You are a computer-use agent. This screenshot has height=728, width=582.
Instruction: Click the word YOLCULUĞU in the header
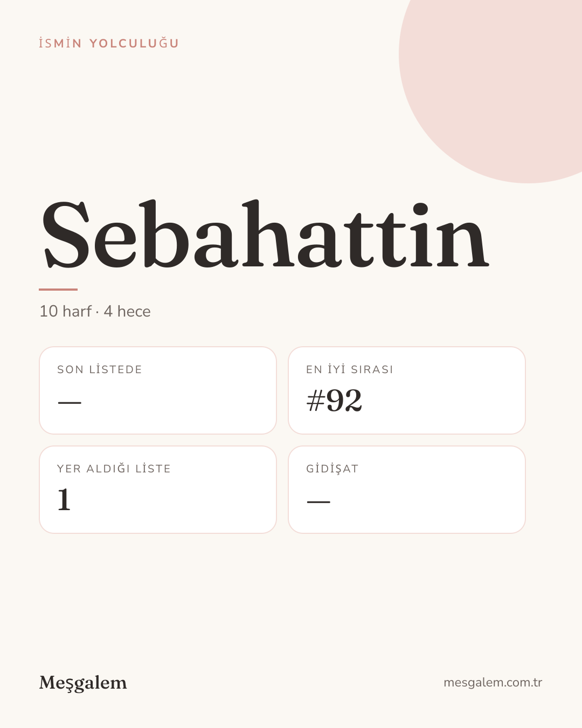coord(134,43)
